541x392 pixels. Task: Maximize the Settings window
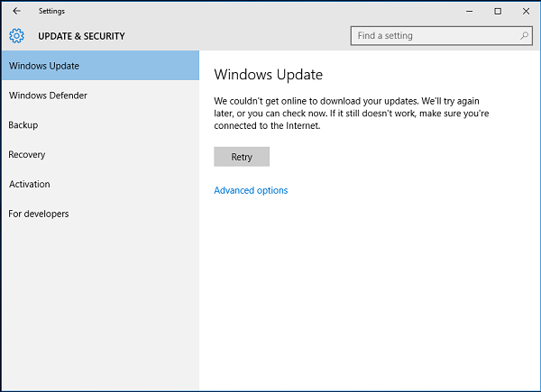(x=498, y=11)
